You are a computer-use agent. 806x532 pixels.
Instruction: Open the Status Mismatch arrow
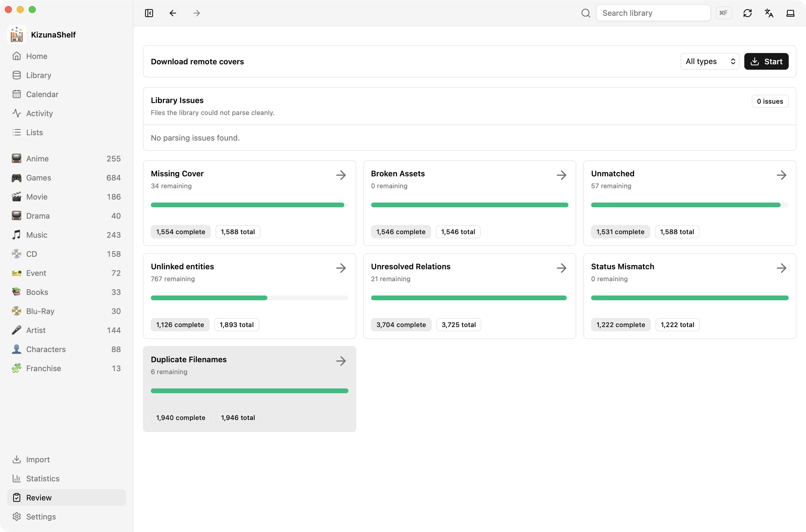tap(781, 268)
